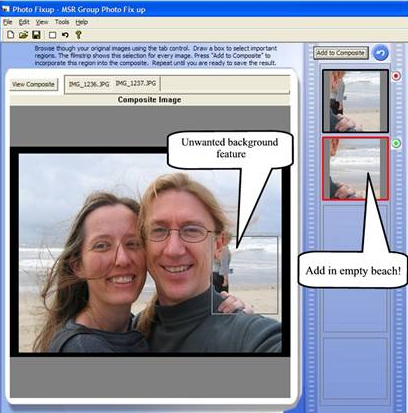Click the Add to Composite button
Screen dimensions: 408x413
tap(341, 53)
